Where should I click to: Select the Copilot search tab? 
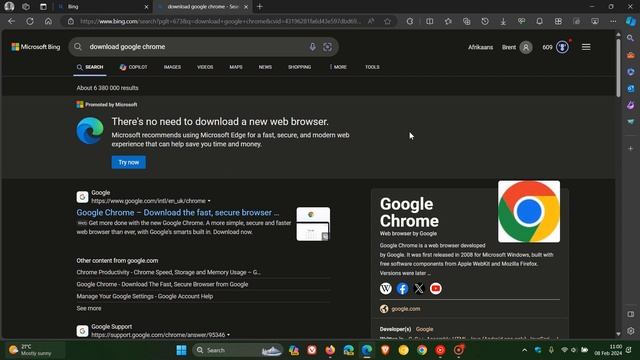[133, 67]
